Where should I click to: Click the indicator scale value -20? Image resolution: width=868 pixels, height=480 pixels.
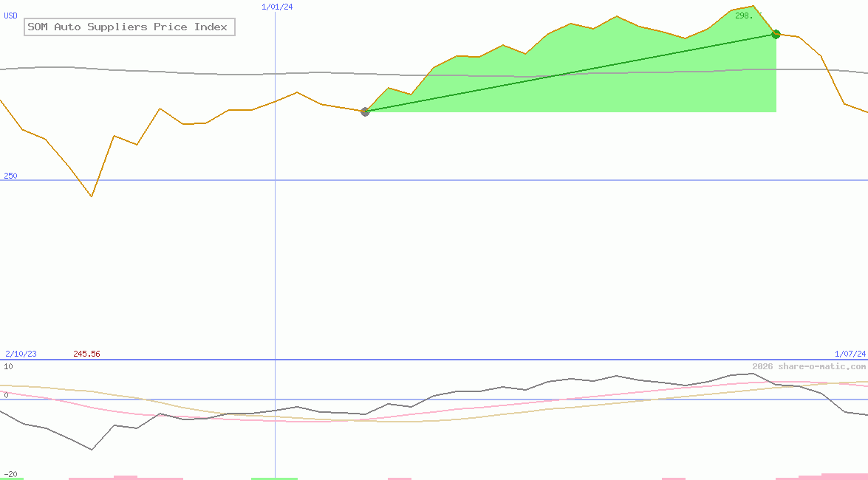10,475
